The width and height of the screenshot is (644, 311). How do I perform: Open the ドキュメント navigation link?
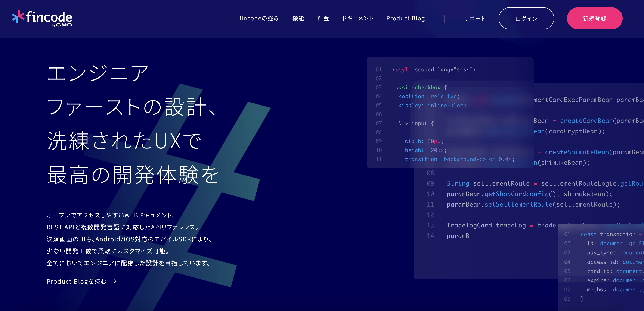(x=357, y=18)
